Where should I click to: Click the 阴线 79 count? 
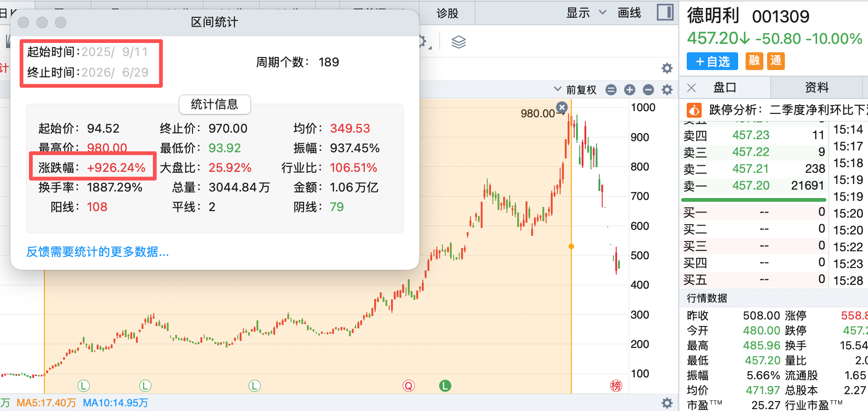pyautogui.click(x=337, y=207)
